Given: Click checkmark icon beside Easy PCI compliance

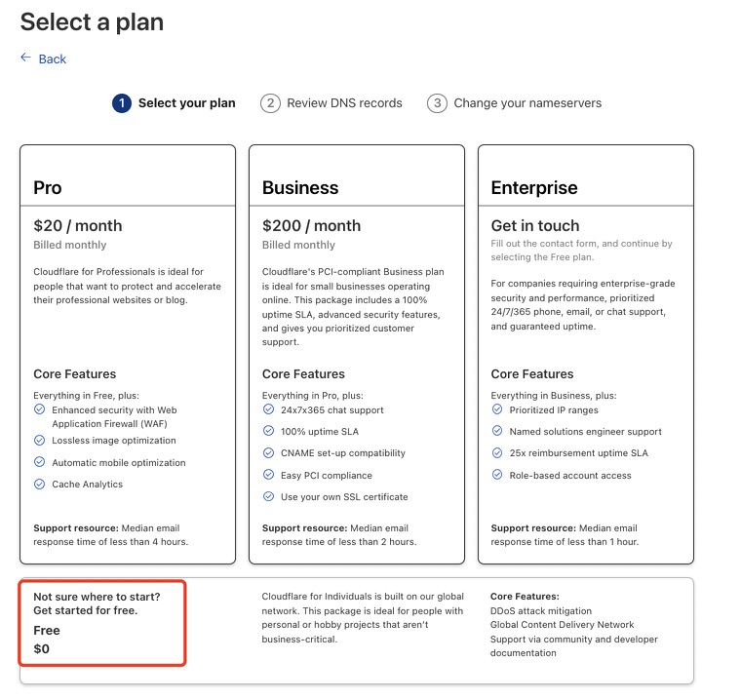Looking at the screenshot, I should coord(269,475).
